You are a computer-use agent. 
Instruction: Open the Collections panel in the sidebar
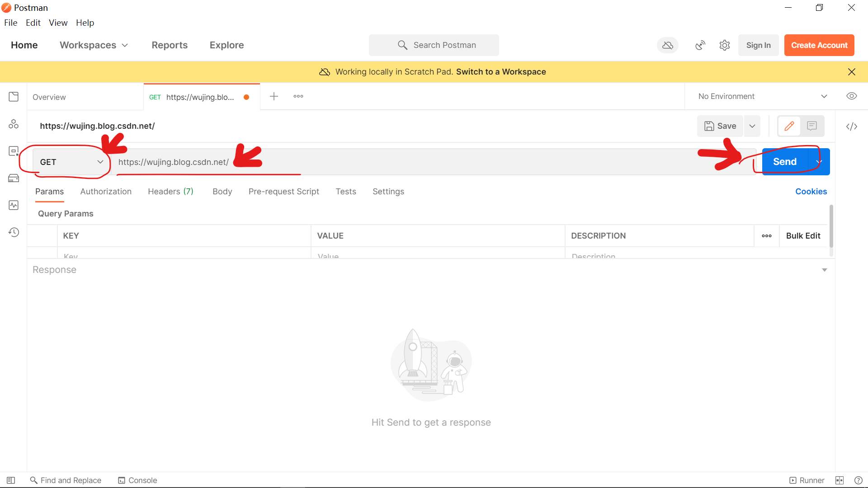pyautogui.click(x=14, y=96)
